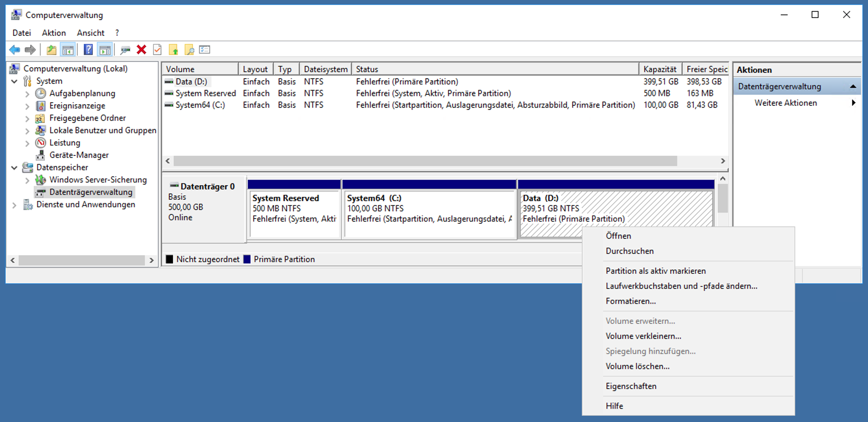Collapse the Datenträgerverwaltung actions section arrow

(x=853, y=86)
